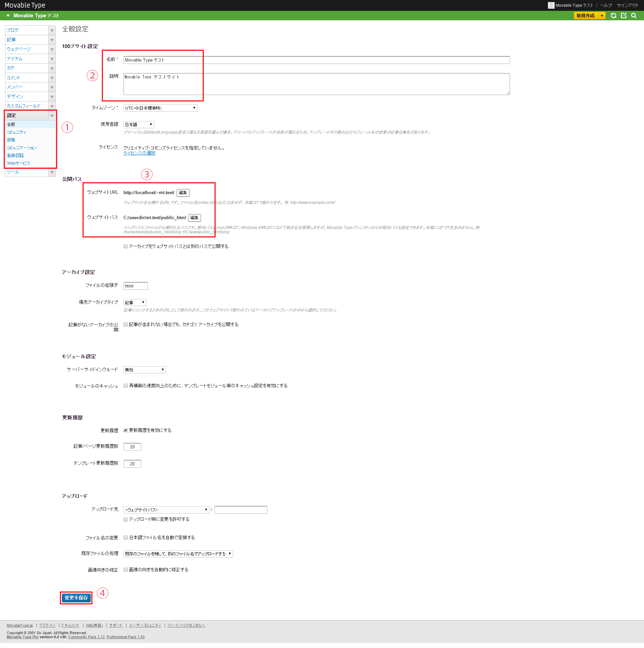Open the 使用言語 dropdown
This screenshot has width=644, height=648.
[139, 124]
